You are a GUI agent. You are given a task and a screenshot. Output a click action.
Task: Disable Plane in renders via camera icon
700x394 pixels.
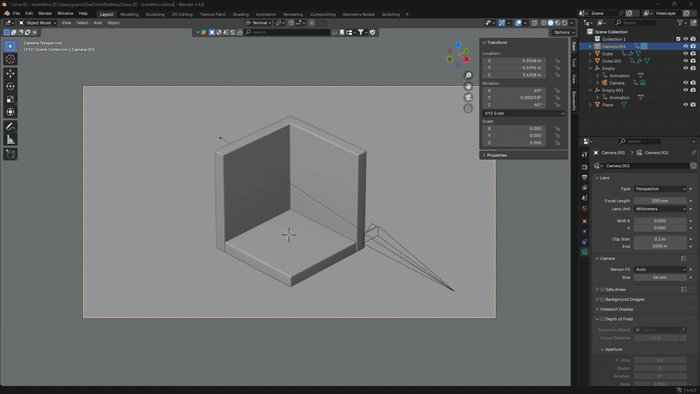[693, 104]
